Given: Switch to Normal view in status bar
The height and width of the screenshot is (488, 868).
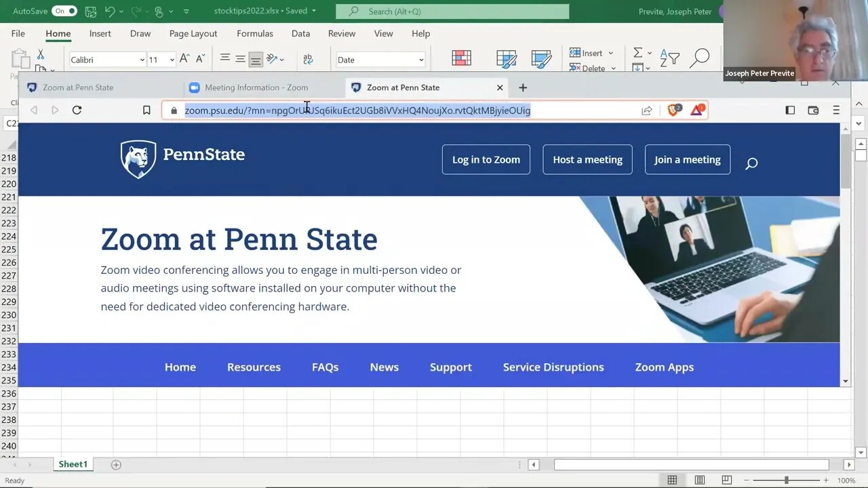Looking at the screenshot, I should 672,480.
